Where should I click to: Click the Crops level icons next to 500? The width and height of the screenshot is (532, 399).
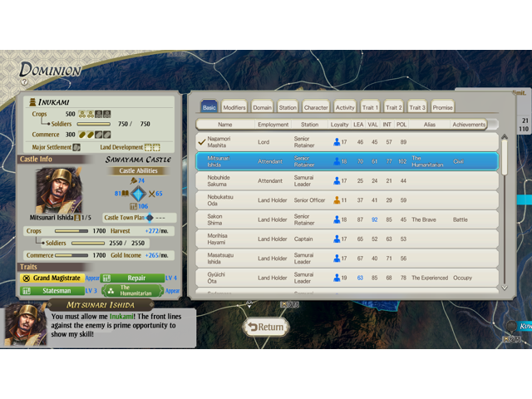[x=95, y=114]
